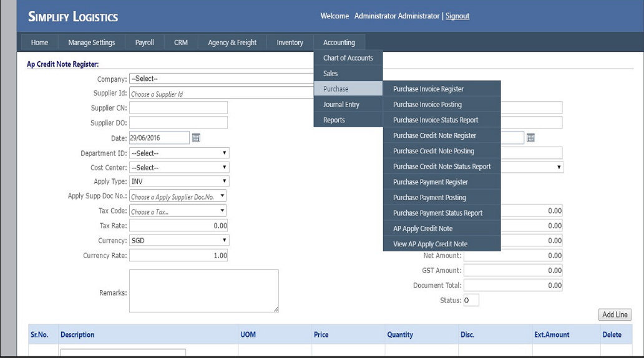Click in the Supplier CN input field

(178, 108)
